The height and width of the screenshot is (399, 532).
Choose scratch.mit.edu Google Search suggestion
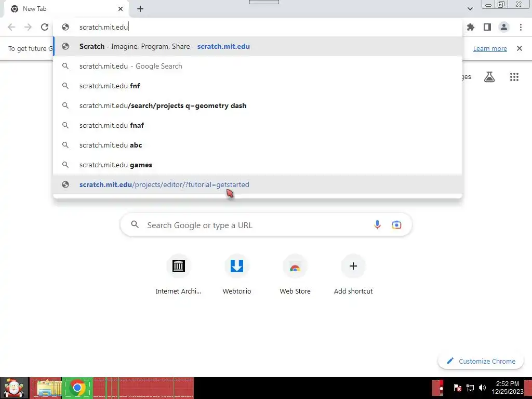tap(258, 66)
